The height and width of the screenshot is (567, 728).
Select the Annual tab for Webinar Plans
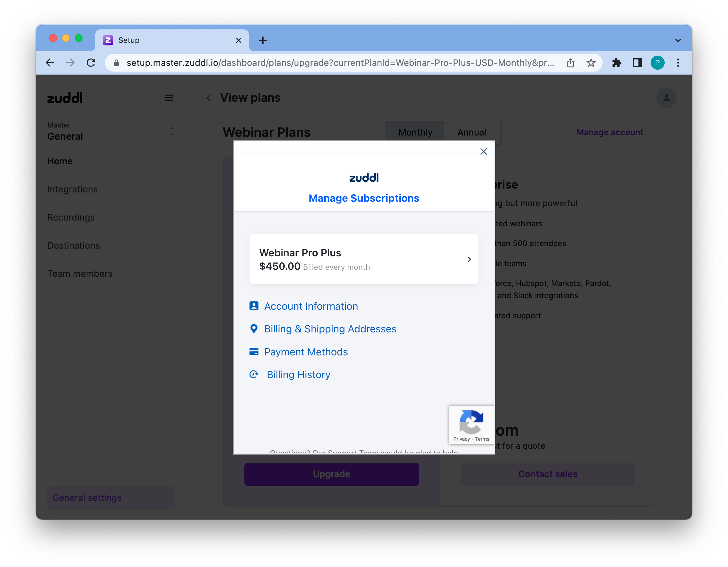click(471, 132)
